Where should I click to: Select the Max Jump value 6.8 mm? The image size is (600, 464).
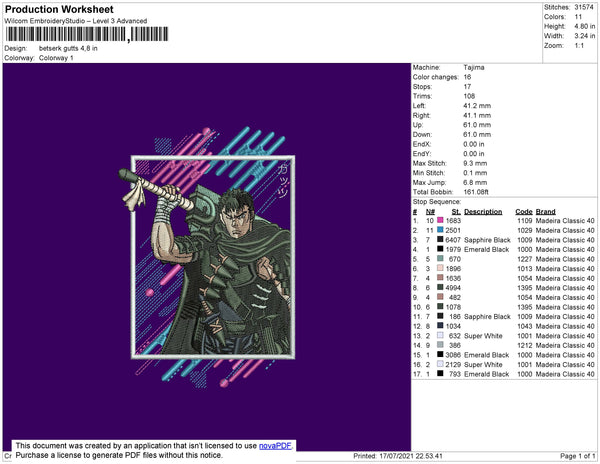coord(475,182)
